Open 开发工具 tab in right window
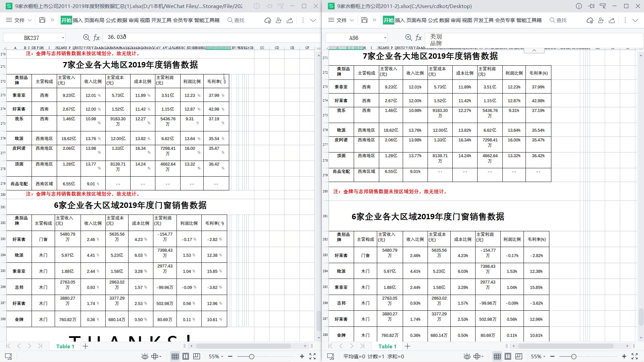644x362 pixels. point(484,20)
